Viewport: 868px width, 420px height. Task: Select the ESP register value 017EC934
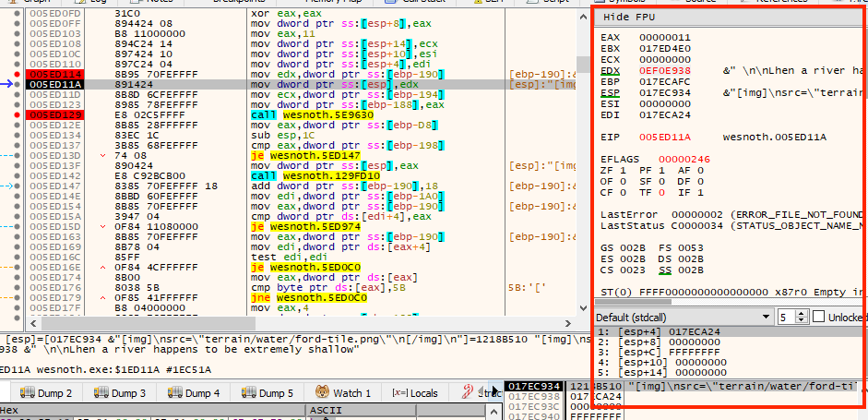click(665, 93)
